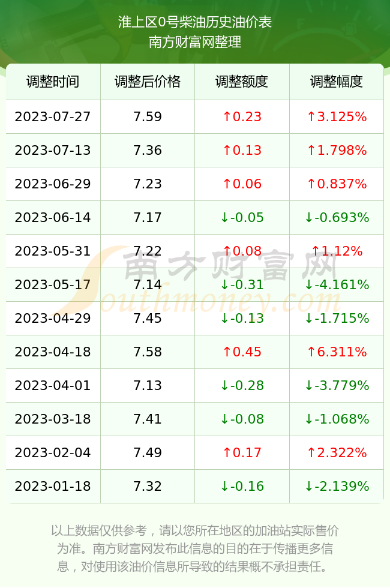
Task: Click the 7.13 price cell
Action: 148,385
